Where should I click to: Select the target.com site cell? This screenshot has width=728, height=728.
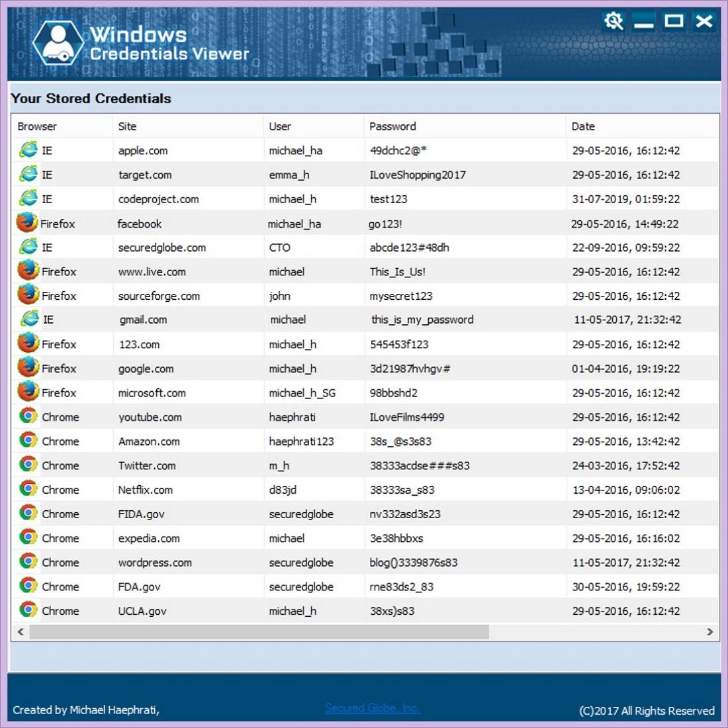tap(145, 175)
